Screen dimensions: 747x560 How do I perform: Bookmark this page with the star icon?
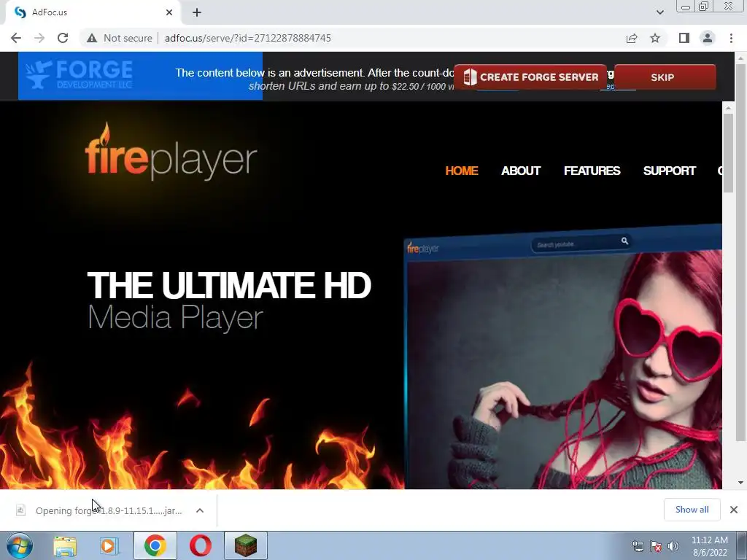coord(655,38)
